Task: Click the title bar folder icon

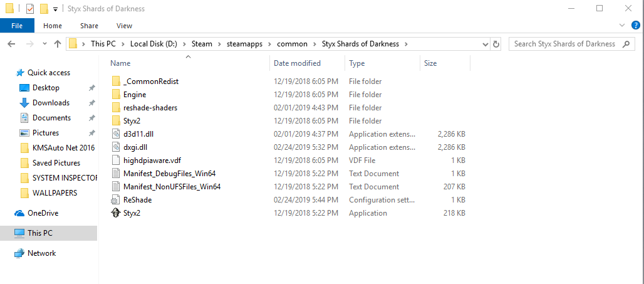Action: 10,9
